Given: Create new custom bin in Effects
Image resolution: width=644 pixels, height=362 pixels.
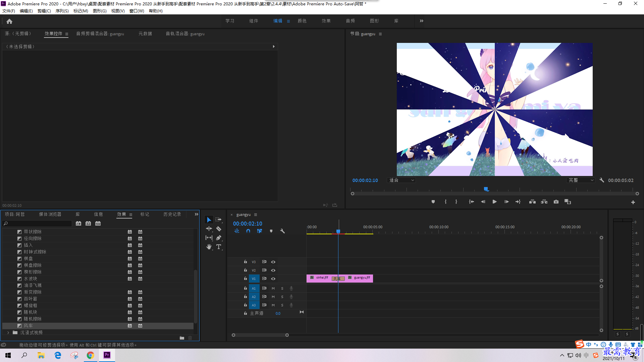Looking at the screenshot, I should pos(182,338).
